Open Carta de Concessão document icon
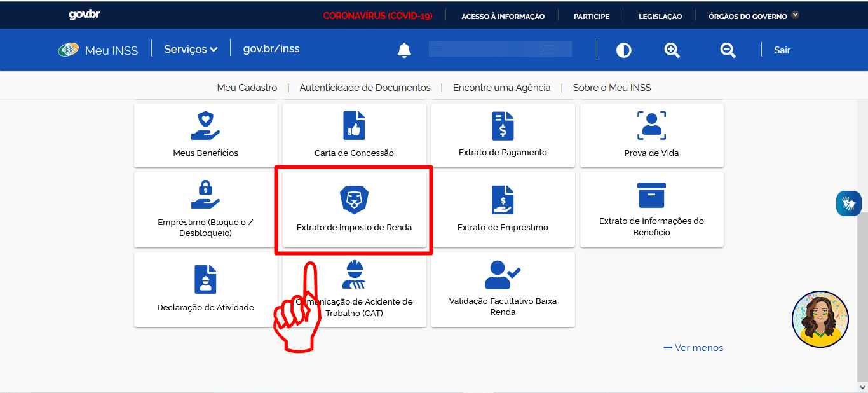 (x=354, y=126)
